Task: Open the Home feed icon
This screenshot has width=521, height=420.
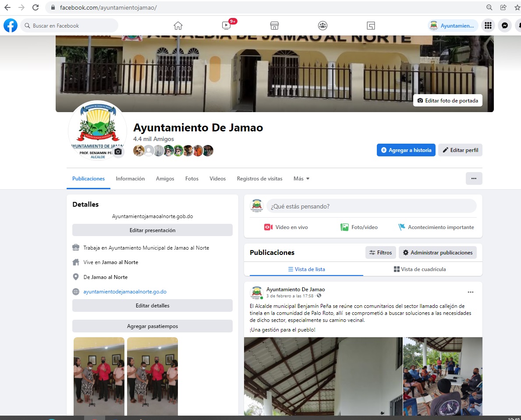Action: [x=178, y=25]
